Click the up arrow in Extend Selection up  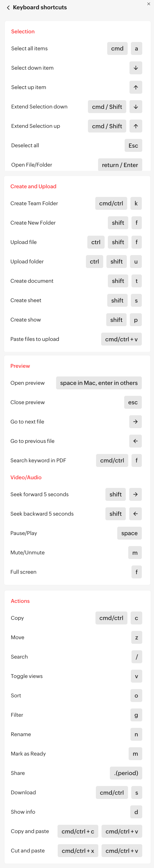click(x=136, y=126)
